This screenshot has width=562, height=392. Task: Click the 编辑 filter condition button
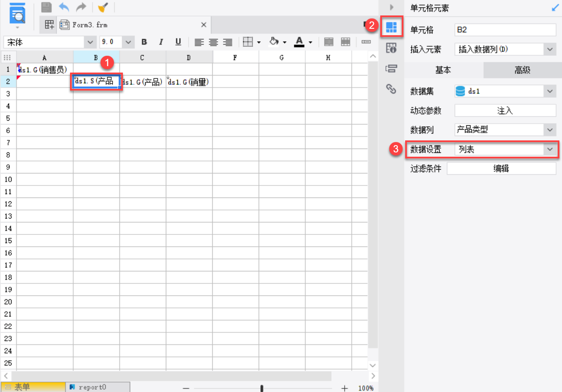coord(502,169)
